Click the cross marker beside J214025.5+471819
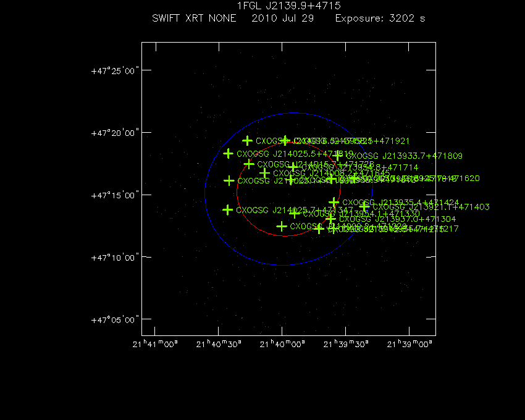Viewport: 525px width, 420px height. point(229,154)
